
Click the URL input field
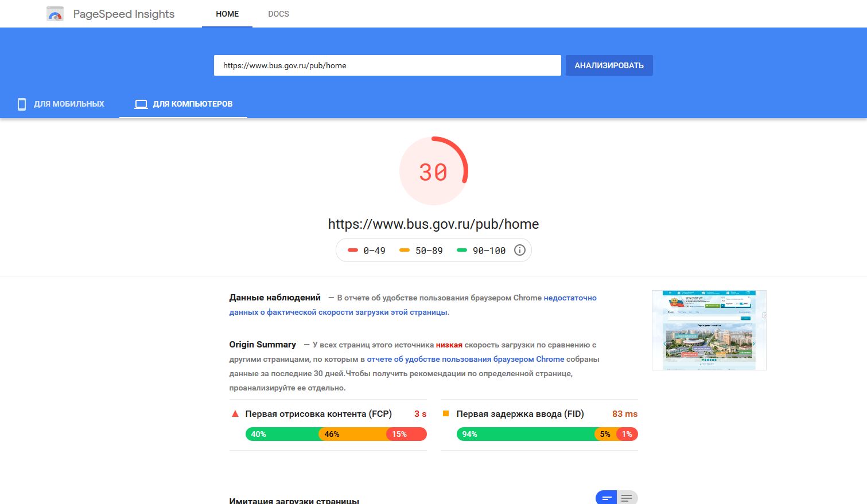pos(387,65)
